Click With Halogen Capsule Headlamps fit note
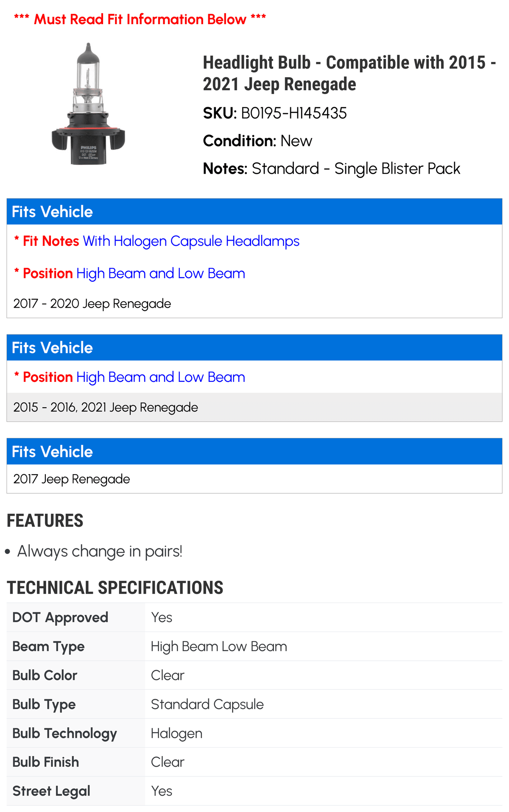Viewport: 509px width, 812px height. pos(191,241)
